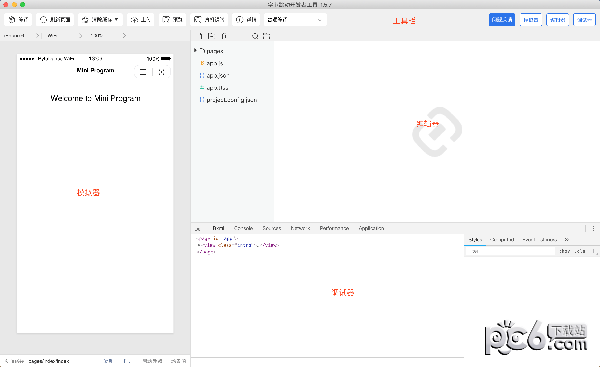Toggle the .cls class editor button
This screenshot has height=367, width=600.
click(x=580, y=251)
